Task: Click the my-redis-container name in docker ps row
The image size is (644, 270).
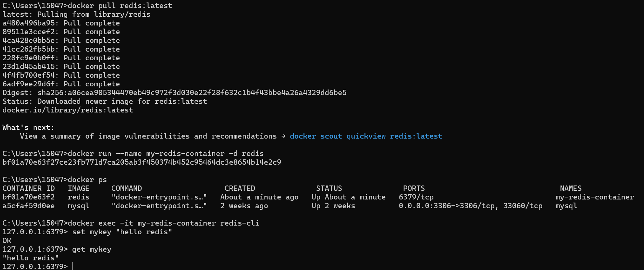Action: (595, 197)
